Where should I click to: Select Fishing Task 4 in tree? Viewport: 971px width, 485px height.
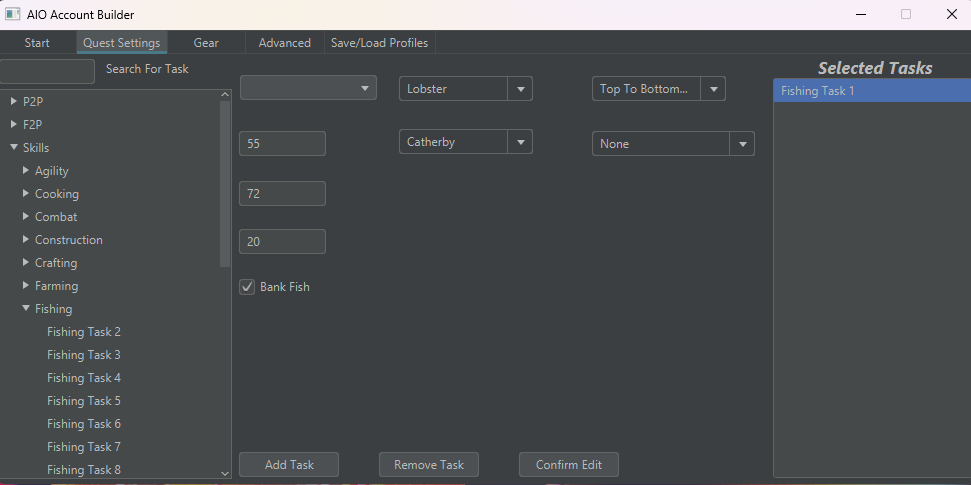pyautogui.click(x=84, y=378)
